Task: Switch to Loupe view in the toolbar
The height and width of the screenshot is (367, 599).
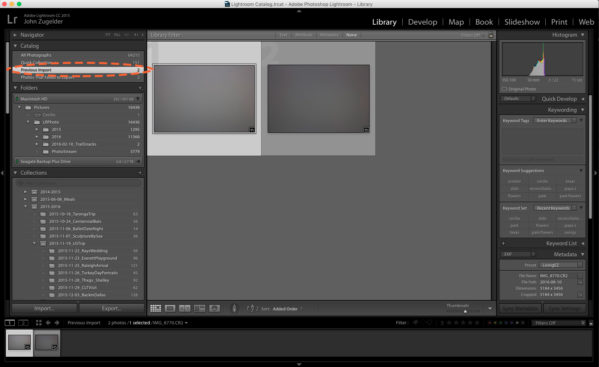Action: coord(170,309)
